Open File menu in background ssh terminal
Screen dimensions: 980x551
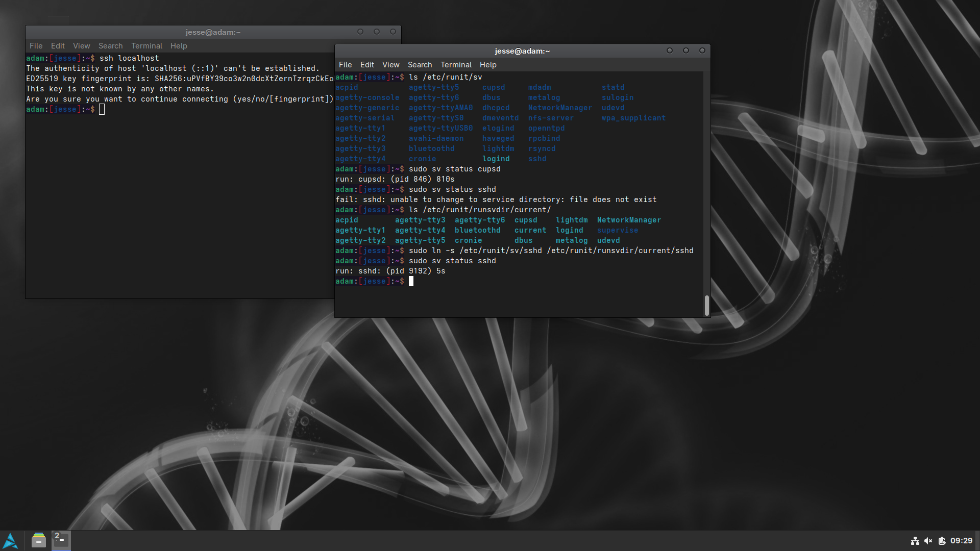36,46
